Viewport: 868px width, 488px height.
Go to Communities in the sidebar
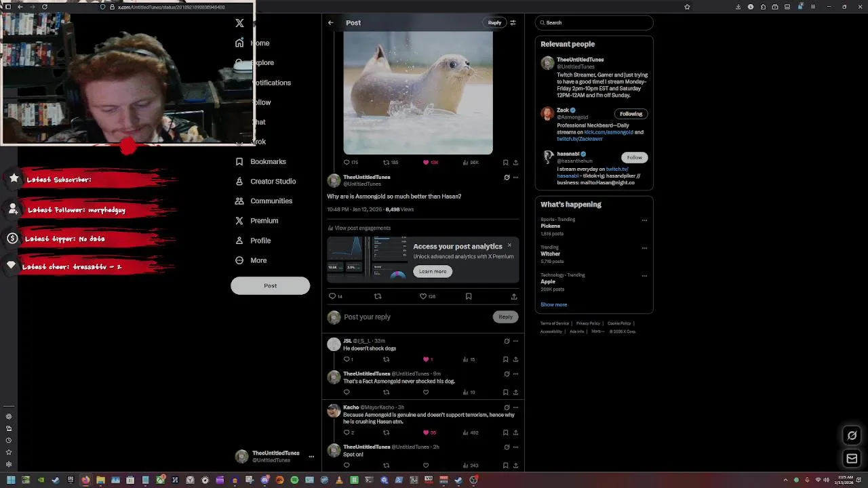pyautogui.click(x=263, y=201)
